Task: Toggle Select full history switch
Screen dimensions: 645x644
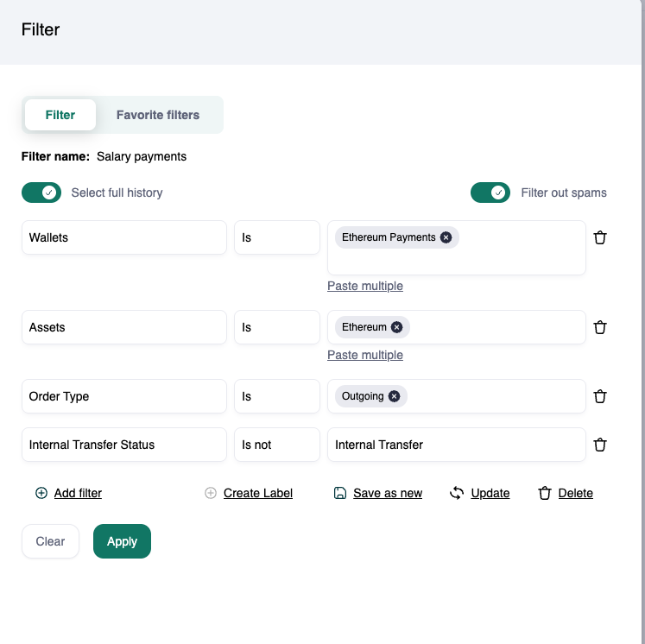Action: tap(41, 193)
